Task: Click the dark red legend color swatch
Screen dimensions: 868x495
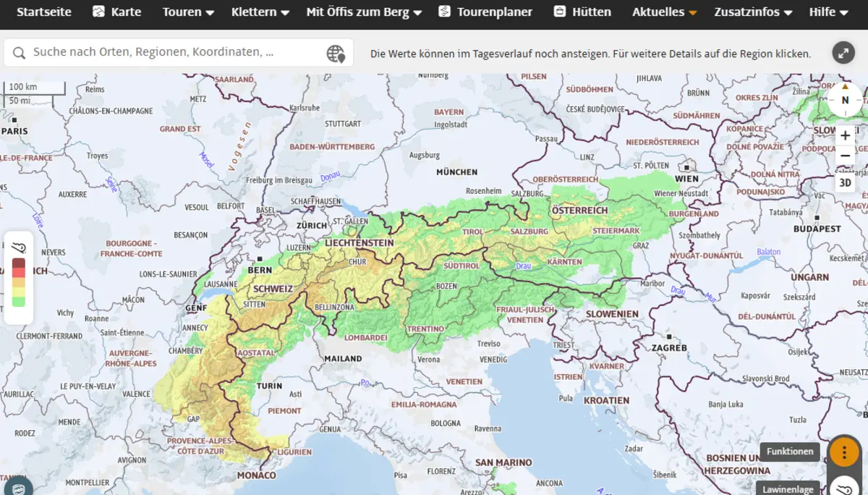Action: click(19, 263)
